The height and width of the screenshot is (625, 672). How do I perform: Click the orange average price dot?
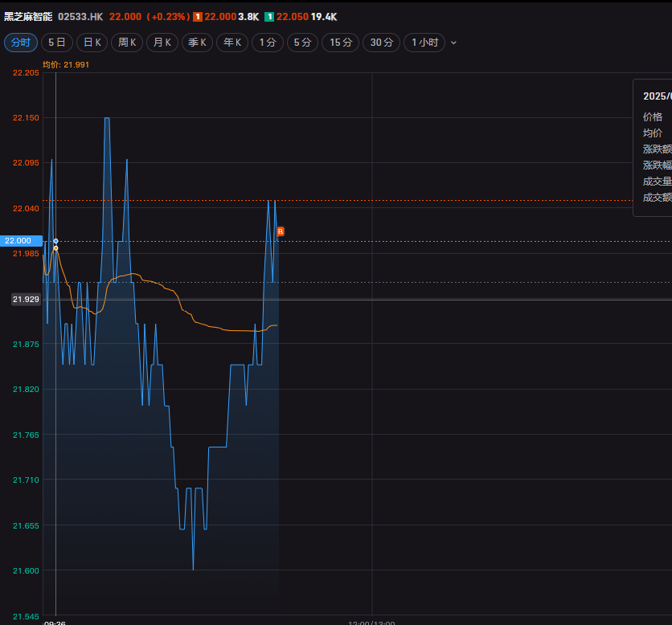(55, 248)
